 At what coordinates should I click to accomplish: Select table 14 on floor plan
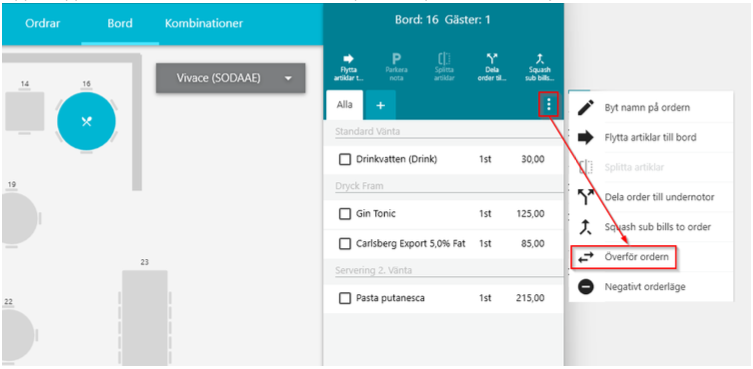[24, 111]
